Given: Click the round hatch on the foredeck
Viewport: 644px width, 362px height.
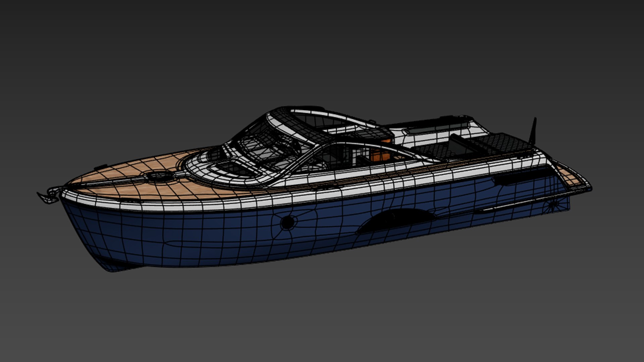Looking at the screenshot, I should coord(160,176).
